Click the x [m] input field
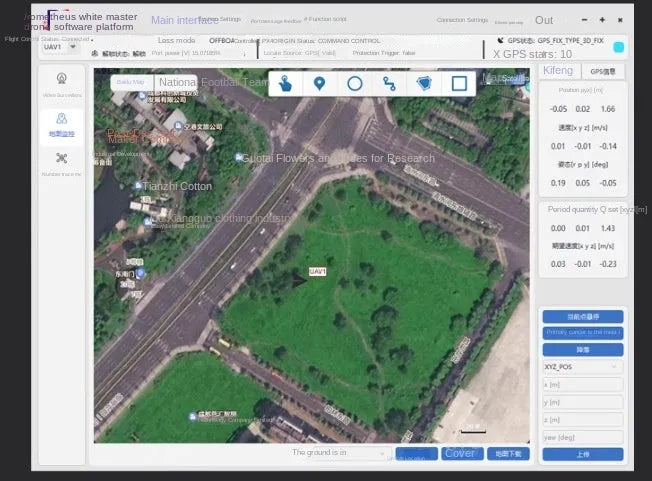Screen dimensions: 652x481 582,384
